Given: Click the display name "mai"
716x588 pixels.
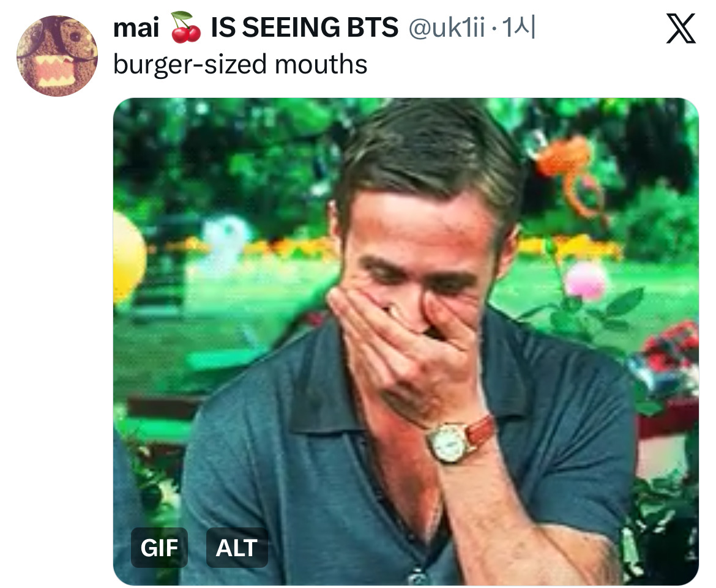Looking at the screenshot, I should (x=136, y=28).
